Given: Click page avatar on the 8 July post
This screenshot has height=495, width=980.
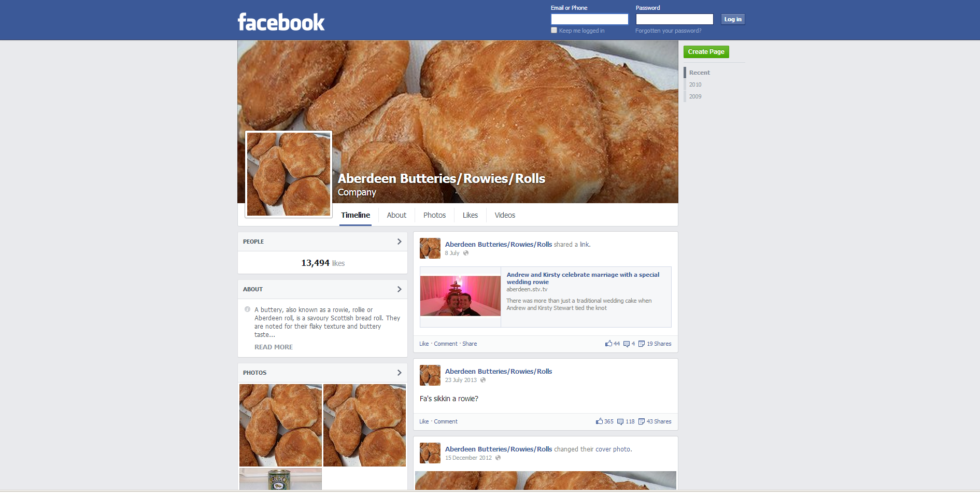Looking at the screenshot, I should click(x=430, y=248).
